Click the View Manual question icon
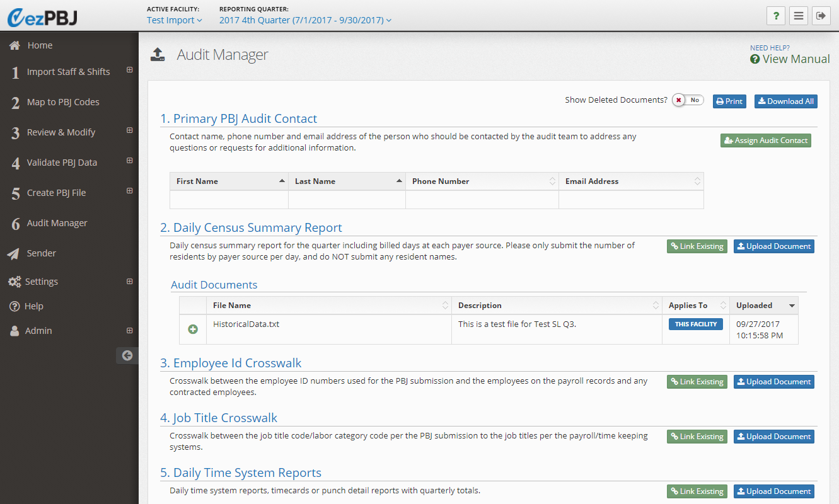This screenshot has height=504, width=839. point(755,59)
